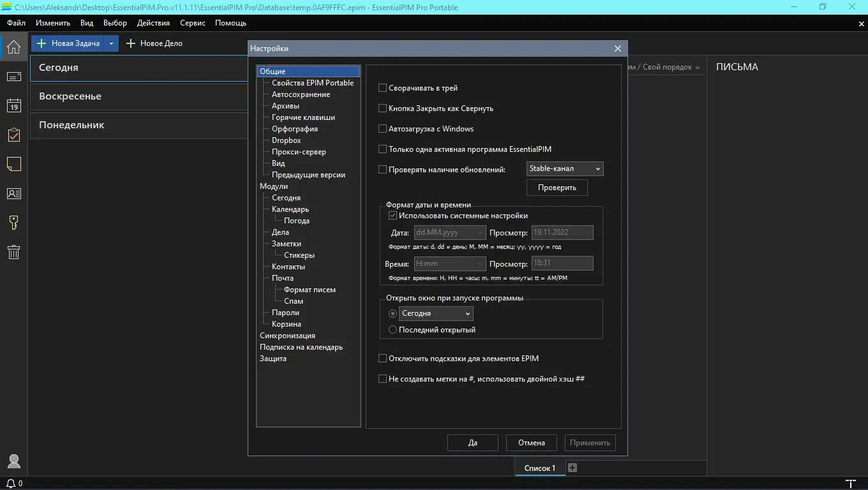The image size is (868, 490).
Task: Open the time format H:mm dropdown
Action: [x=449, y=264]
